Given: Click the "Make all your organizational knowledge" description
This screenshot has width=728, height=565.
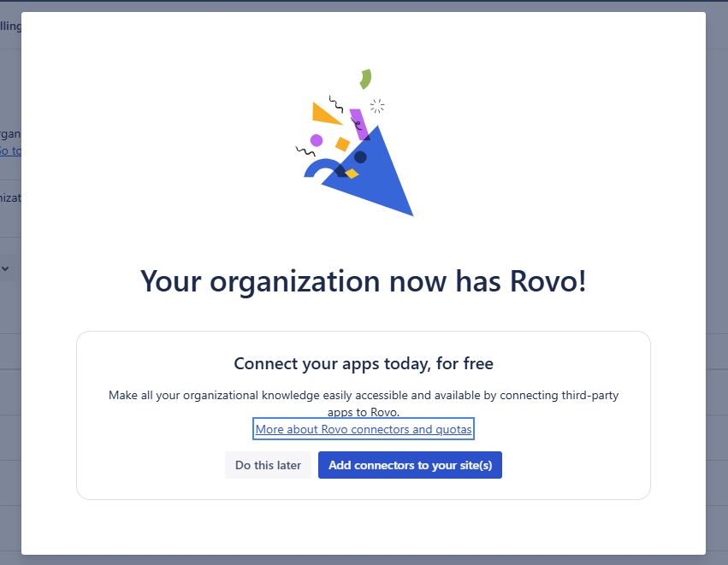Looking at the screenshot, I should (364, 403).
